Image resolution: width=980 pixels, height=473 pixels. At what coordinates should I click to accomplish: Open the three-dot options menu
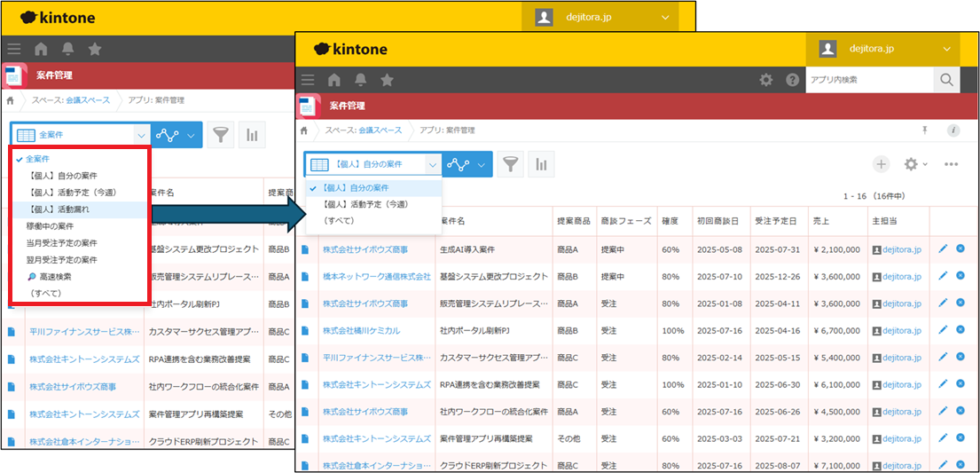coord(951,164)
